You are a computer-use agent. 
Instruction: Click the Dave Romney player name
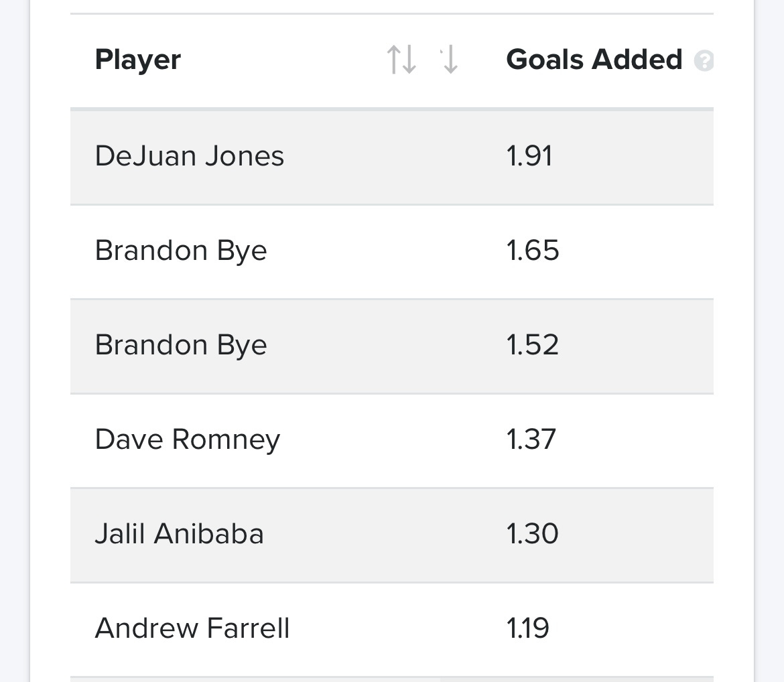coord(188,439)
